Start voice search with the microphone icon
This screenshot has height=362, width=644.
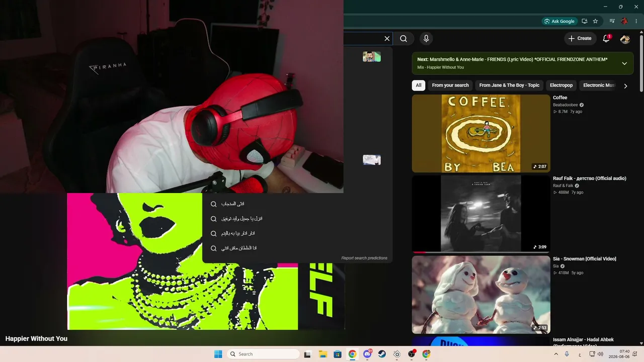click(426, 39)
